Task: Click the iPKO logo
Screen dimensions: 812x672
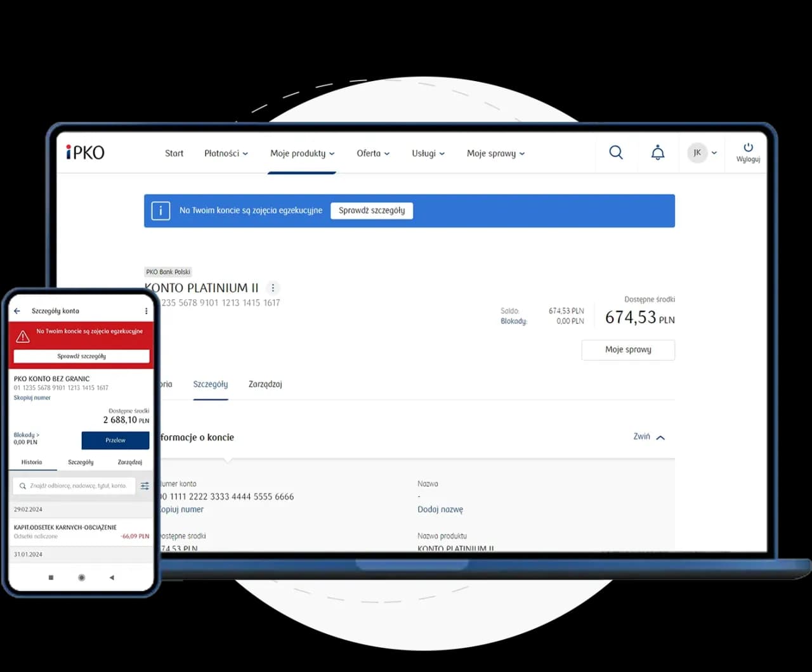Action: pyautogui.click(x=86, y=153)
